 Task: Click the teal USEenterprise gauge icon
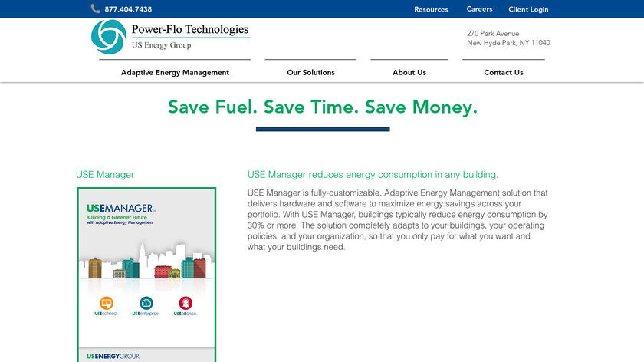click(146, 303)
